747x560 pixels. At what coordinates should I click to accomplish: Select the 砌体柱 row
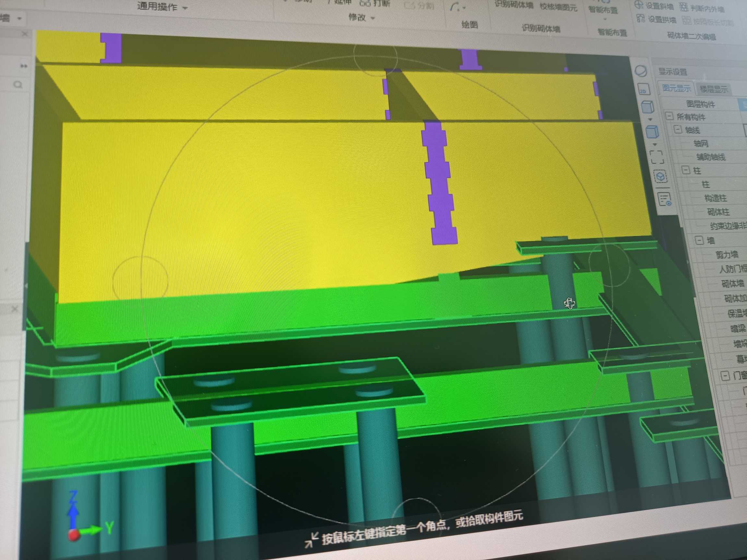click(718, 212)
